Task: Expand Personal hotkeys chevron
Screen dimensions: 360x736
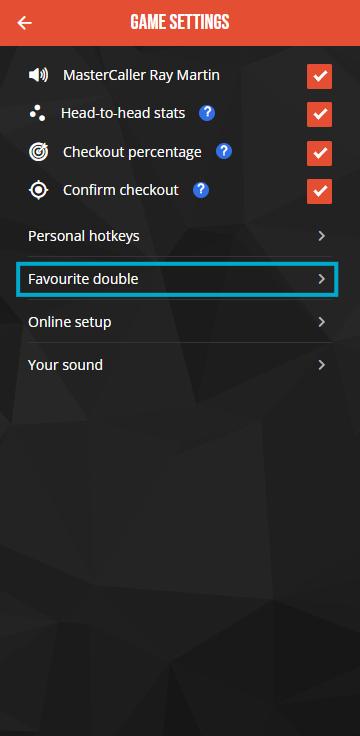Action: point(322,236)
